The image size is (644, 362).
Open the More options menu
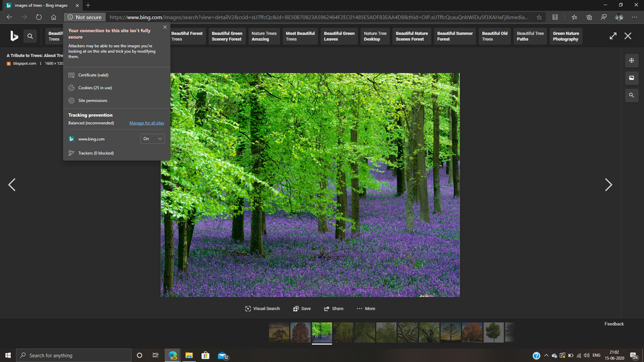[x=366, y=309]
